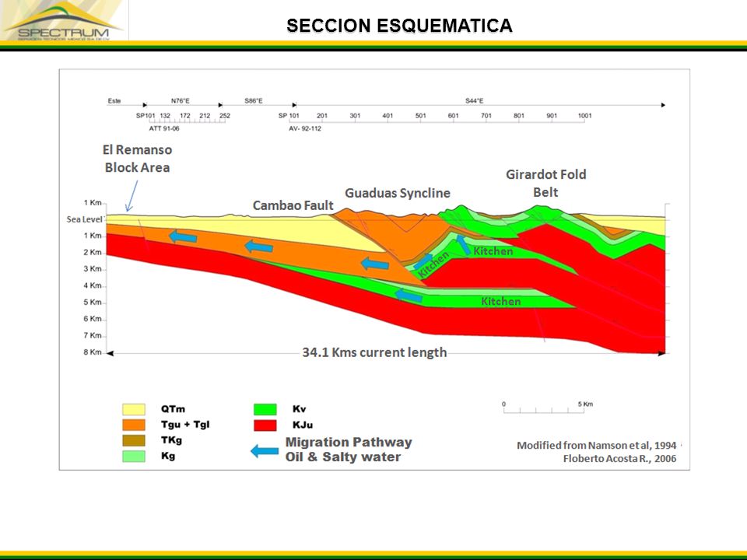
Task: Click the 'S86°E' direction label
Action: click(254, 101)
